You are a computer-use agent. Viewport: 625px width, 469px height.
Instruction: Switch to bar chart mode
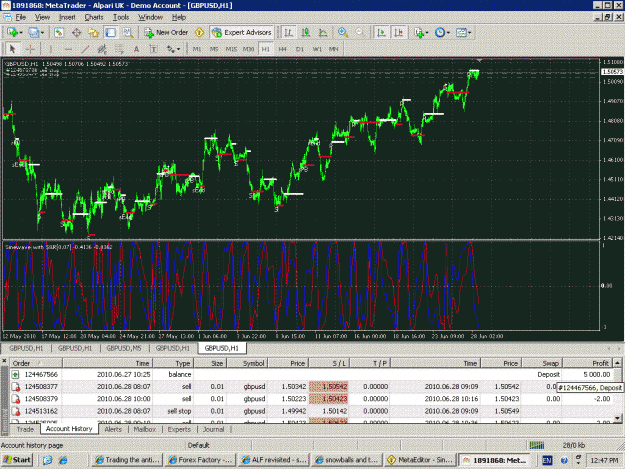click(x=289, y=33)
